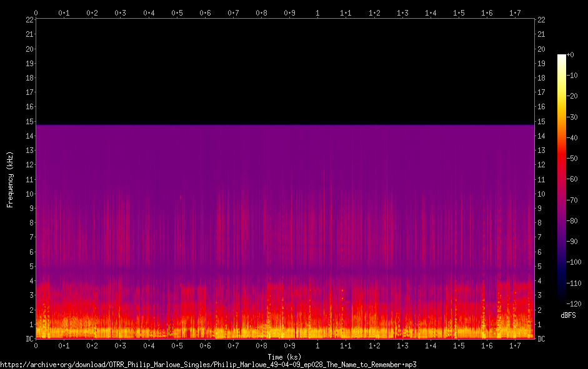Screen dimensions: 588x369
Task: Click the 'Frequency (kHz)' axis label
Action: (10, 179)
